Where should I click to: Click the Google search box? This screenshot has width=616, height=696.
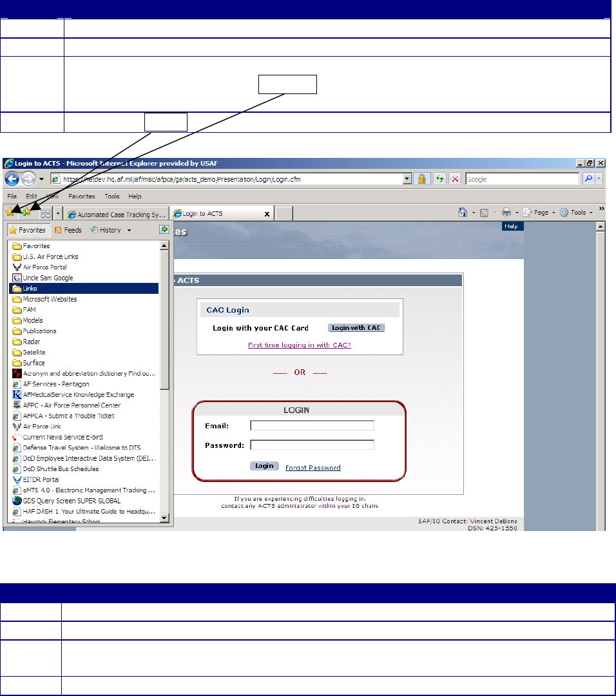point(522,179)
